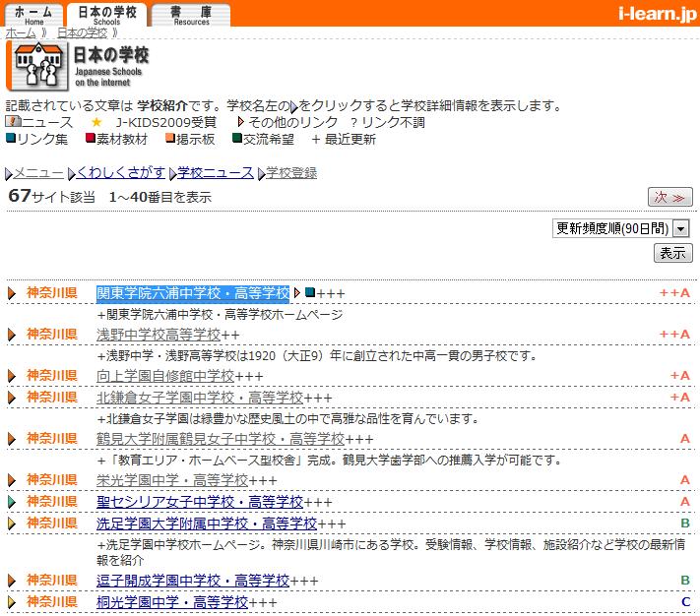700x616 pixels.
Task: Click the その他のリンク arrow icon
Action: [241, 122]
